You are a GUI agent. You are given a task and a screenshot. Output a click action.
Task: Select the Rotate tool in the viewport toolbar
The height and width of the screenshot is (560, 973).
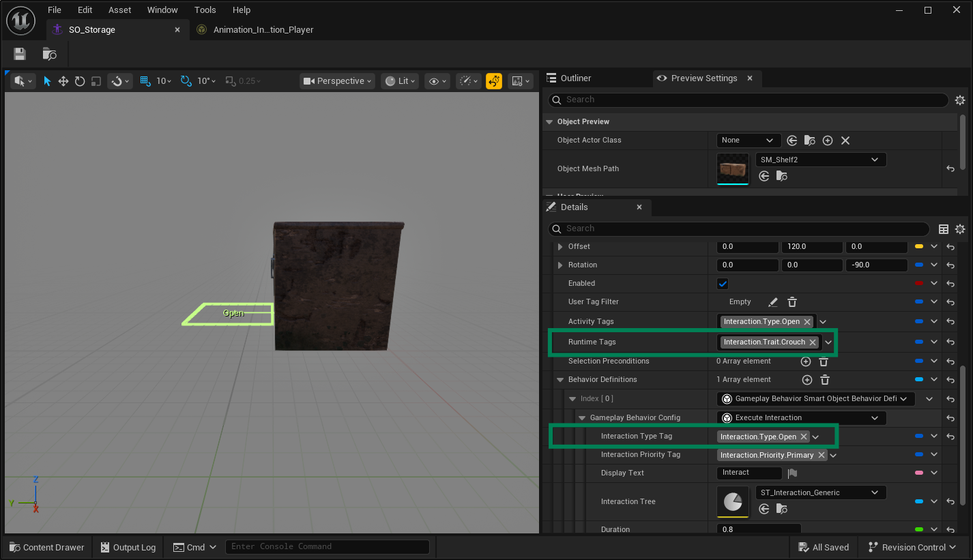click(x=79, y=80)
